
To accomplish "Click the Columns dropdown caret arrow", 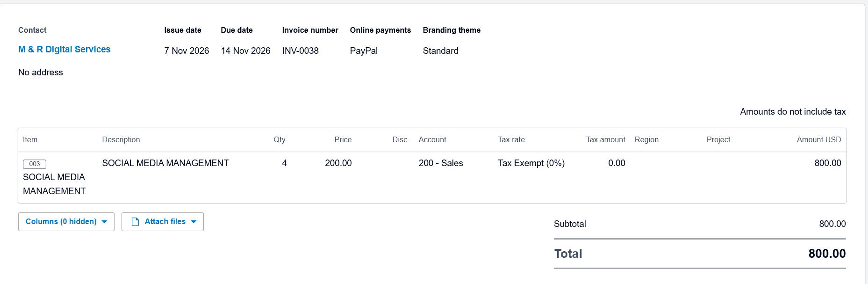I will pyautogui.click(x=104, y=222).
